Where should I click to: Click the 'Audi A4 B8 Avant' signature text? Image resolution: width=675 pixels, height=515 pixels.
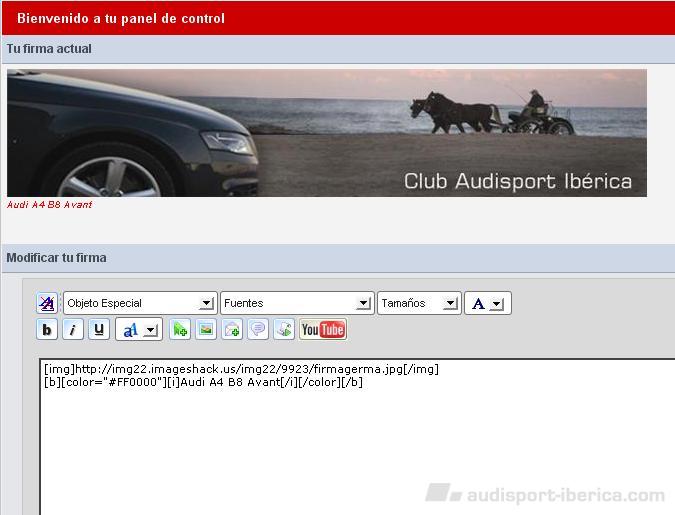click(x=50, y=205)
